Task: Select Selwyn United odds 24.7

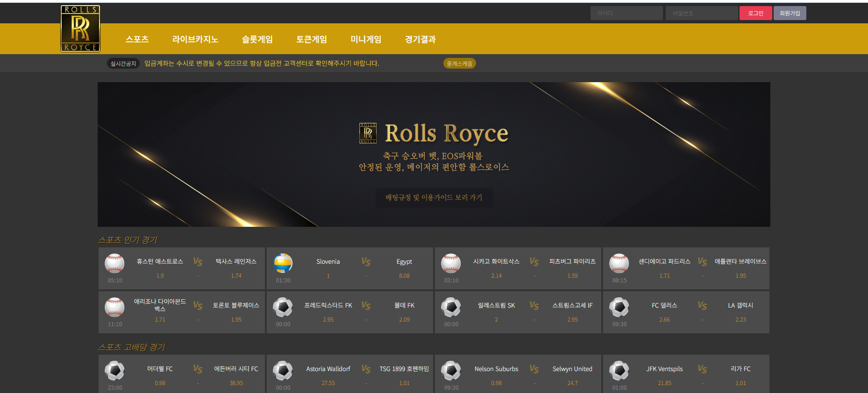Action: [x=572, y=383]
